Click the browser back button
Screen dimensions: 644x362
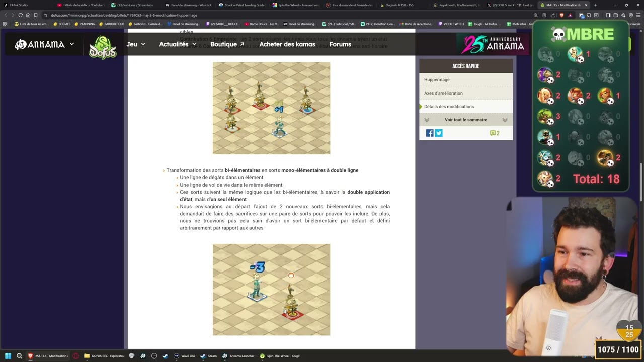click(5, 15)
